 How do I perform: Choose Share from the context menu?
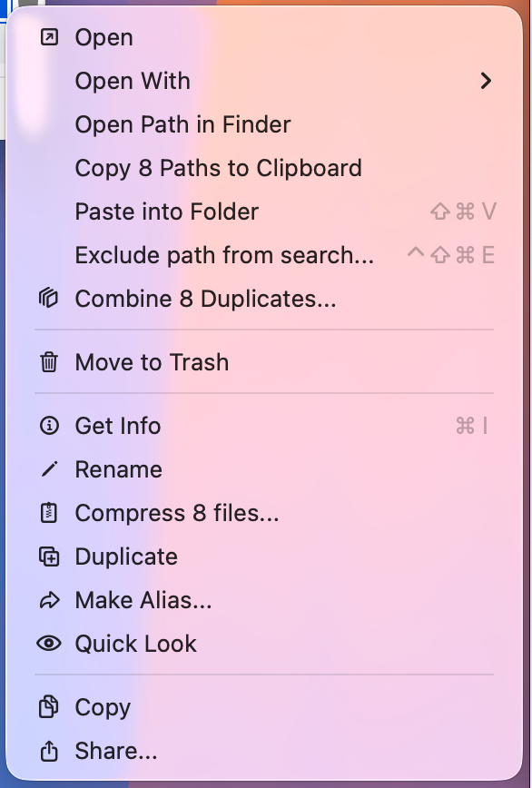116,751
